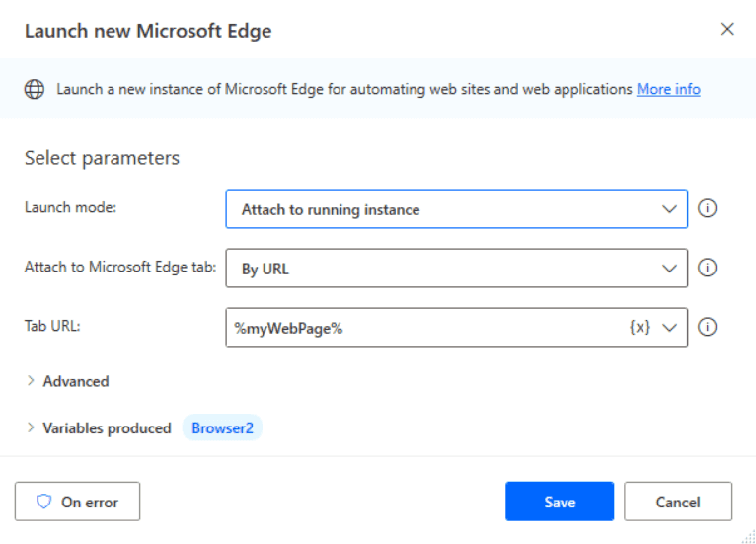
Task: Open the Attach to Microsoft Edge tab dropdown
Action: pos(456,269)
